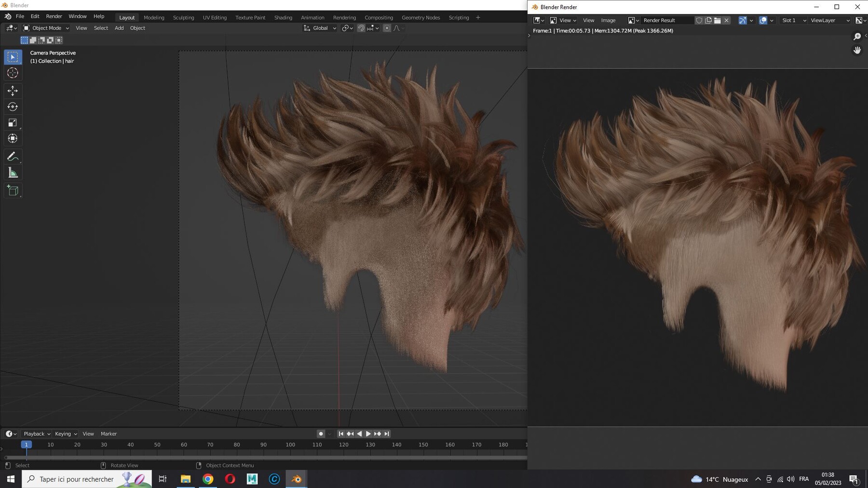Jump to the previous keyframe

tap(350, 434)
